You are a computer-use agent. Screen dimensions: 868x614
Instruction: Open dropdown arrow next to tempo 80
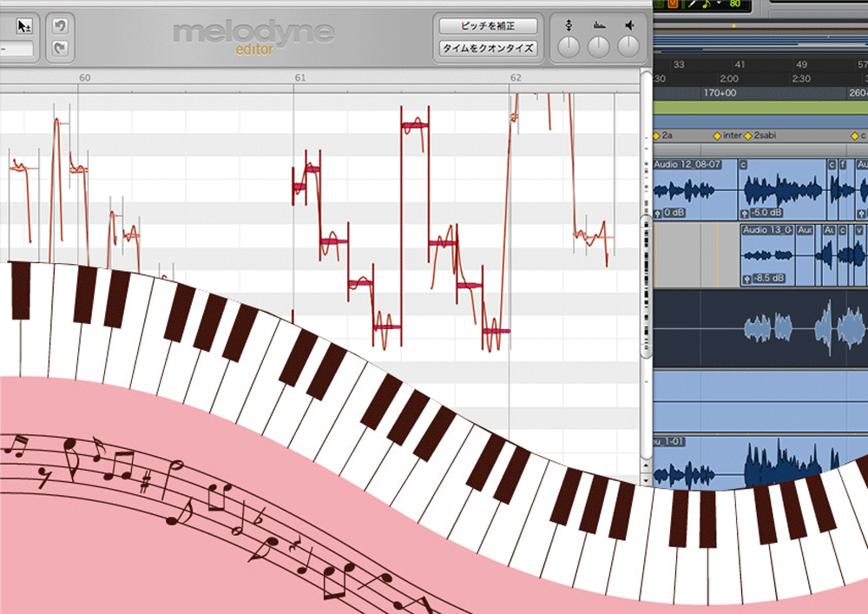tap(719, 3)
